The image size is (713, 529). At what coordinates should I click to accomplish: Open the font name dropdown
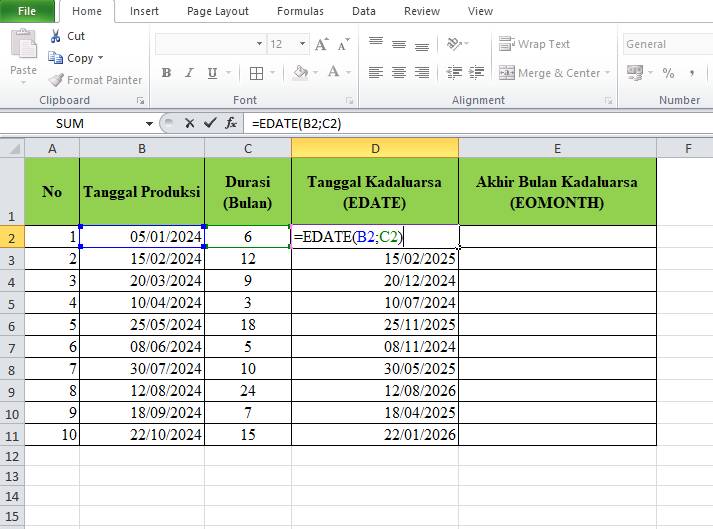[x=259, y=44]
